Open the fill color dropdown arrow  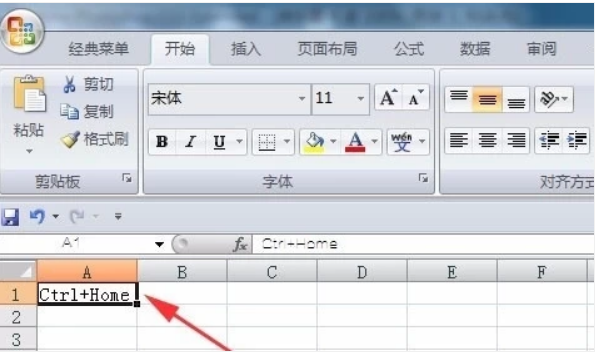click(x=333, y=141)
